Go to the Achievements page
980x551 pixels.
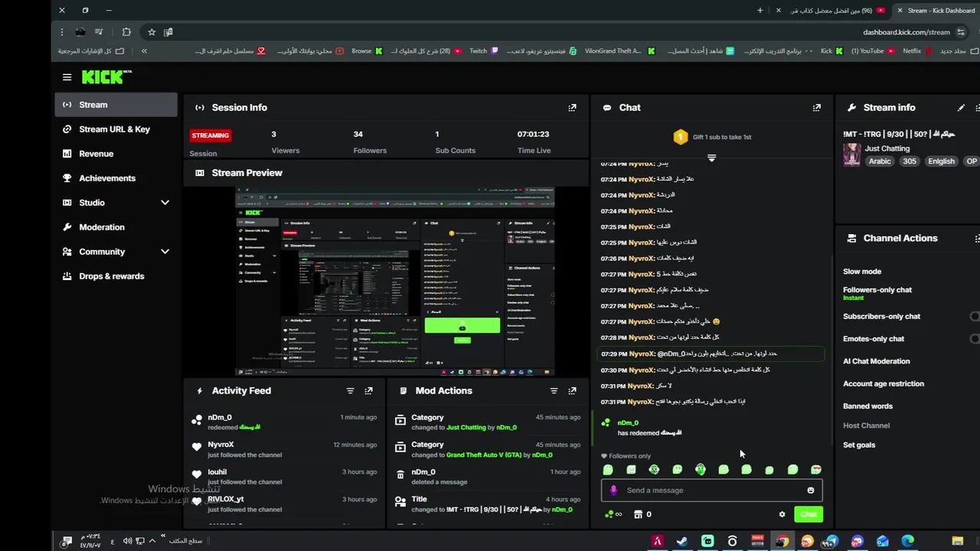coord(116,178)
